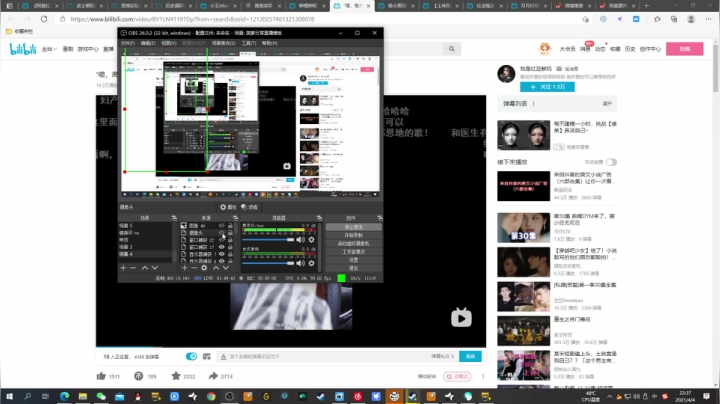Open more options dots below the video

tap(483, 376)
